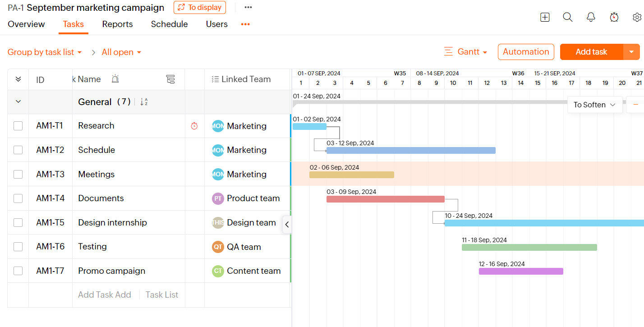Open the To Soften dropdown on the Gantt
This screenshot has width=644, height=327.
(x=595, y=105)
